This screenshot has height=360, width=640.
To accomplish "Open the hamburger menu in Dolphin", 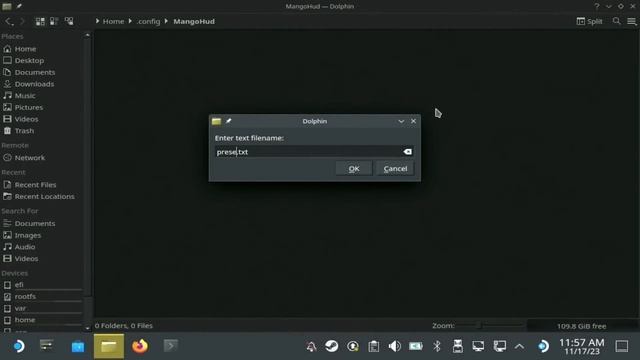I will [x=631, y=21].
